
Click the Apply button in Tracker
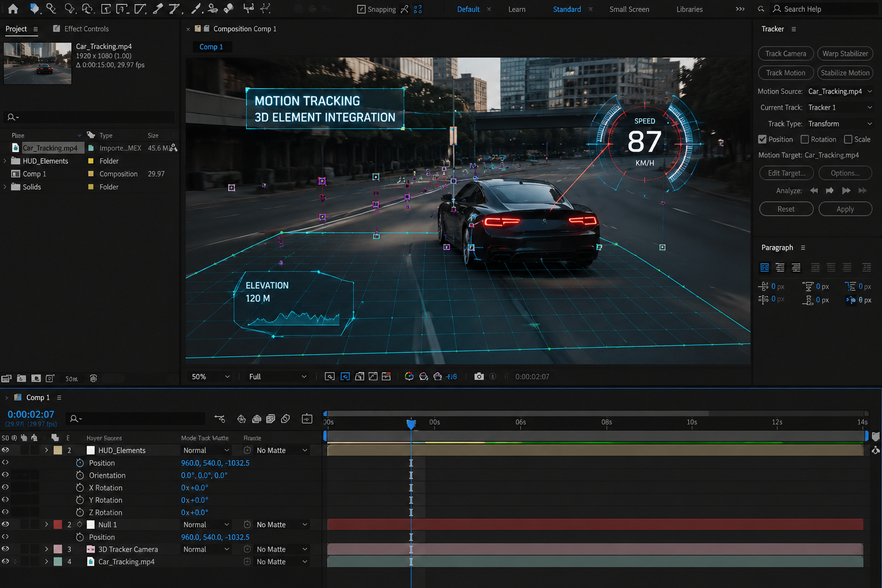[x=845, y=209]
